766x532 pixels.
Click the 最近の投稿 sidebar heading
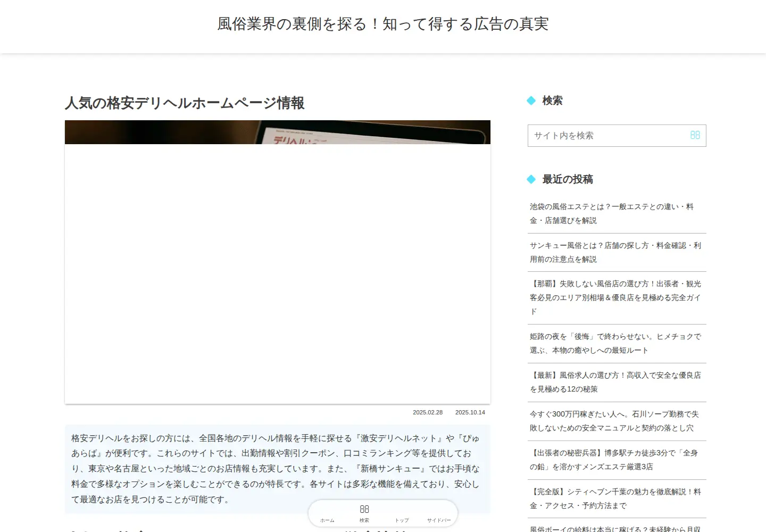coord(567,179)
